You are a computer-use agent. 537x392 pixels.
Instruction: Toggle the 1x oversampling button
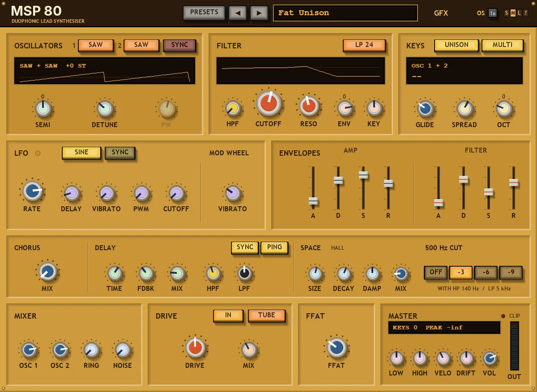coord(493,13)
